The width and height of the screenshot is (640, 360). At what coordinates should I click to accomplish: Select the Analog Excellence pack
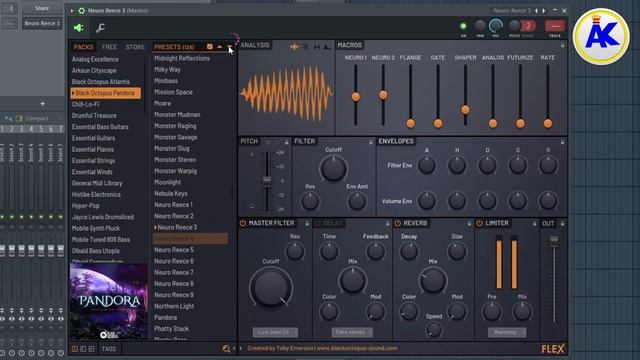(95, 59)
